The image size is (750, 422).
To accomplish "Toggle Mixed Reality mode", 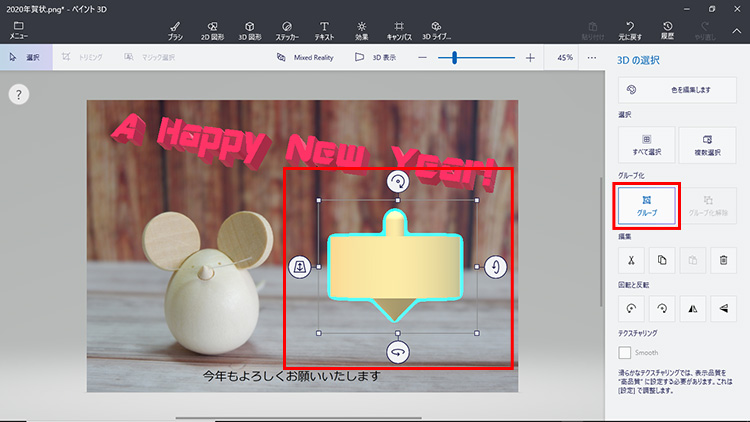I will [x=305, y=58].
